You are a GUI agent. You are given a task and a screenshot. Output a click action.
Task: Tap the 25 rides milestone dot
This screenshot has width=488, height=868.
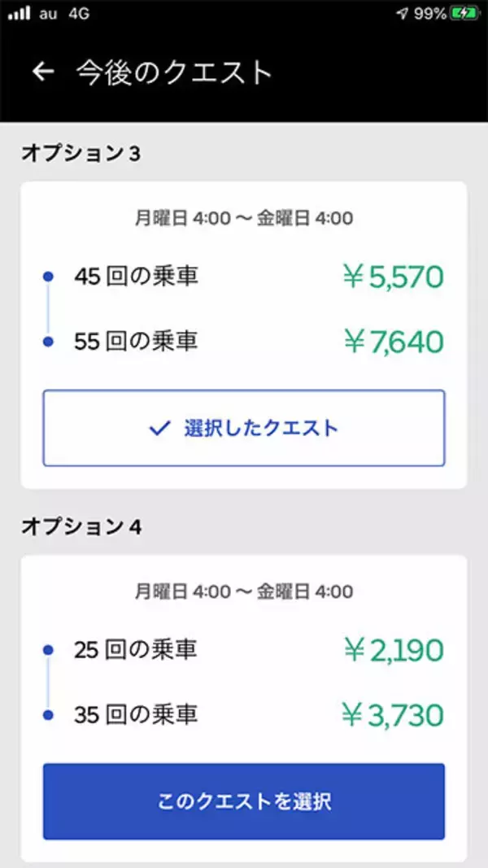pyautogui.click(x=48, y=650)
